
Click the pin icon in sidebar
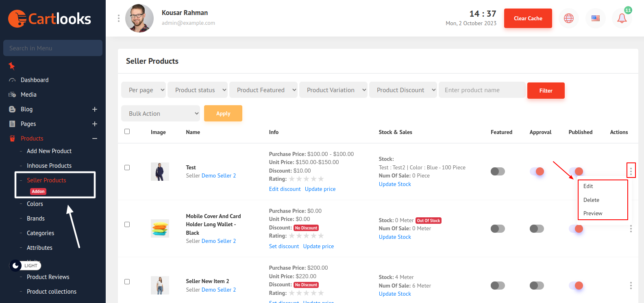coord(12,66)
